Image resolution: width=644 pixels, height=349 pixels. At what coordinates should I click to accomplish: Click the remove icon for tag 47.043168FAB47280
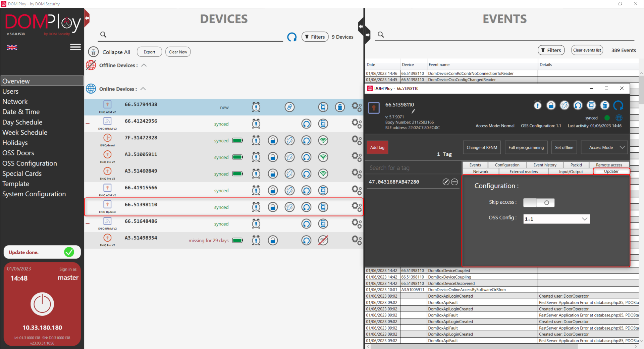454,182
